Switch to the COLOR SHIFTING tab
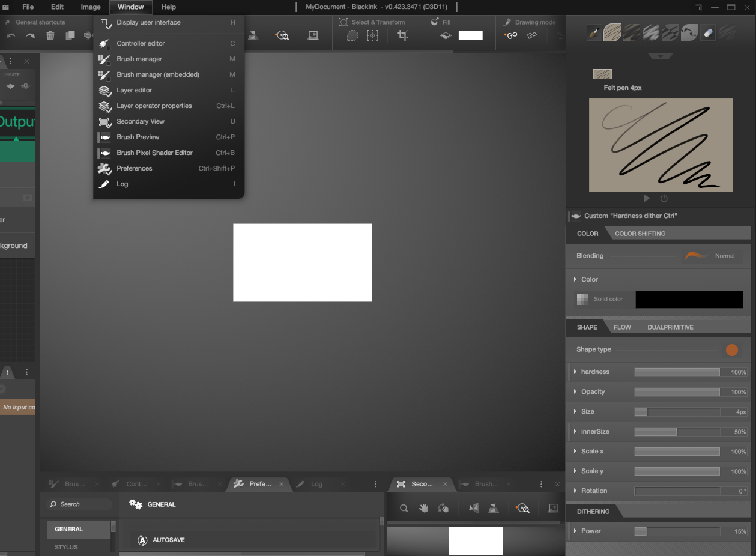Screen dimensions: 756x556 click(640, 234)
